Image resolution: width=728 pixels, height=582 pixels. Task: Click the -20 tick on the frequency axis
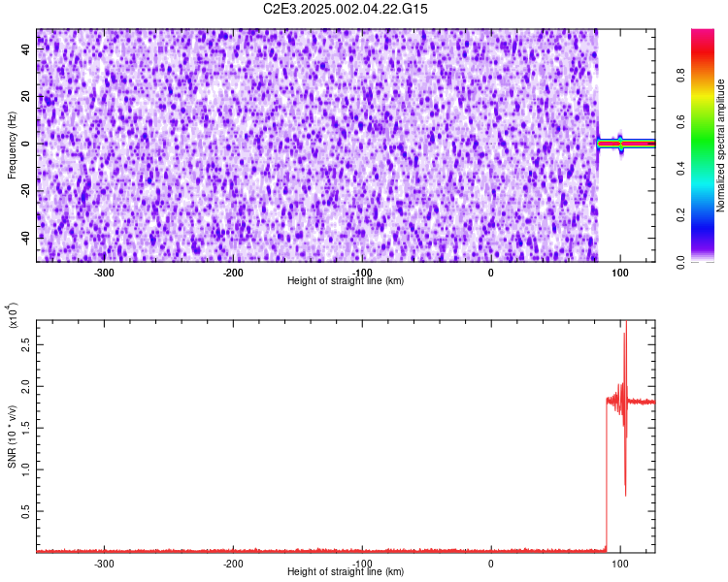(x=25, y=190)
